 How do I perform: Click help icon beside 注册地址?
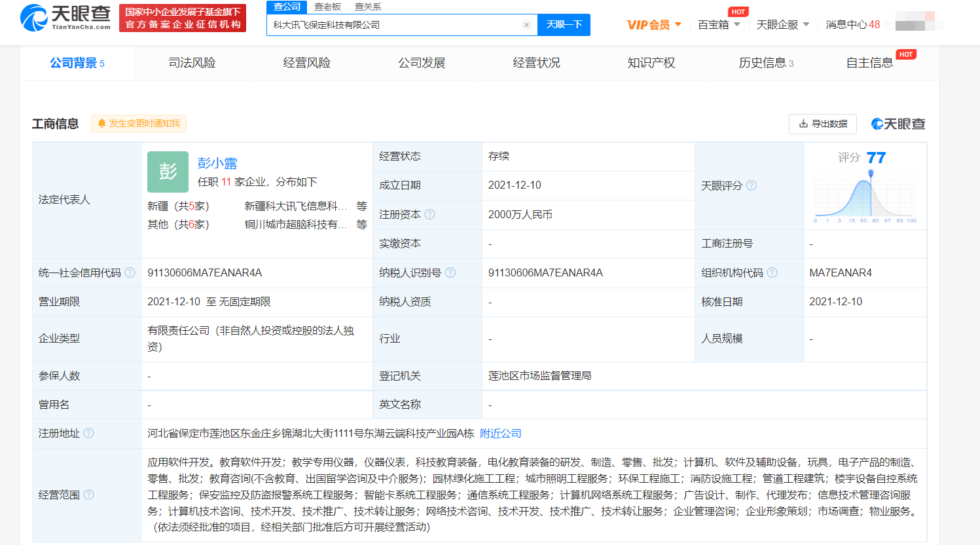(88, 433)
